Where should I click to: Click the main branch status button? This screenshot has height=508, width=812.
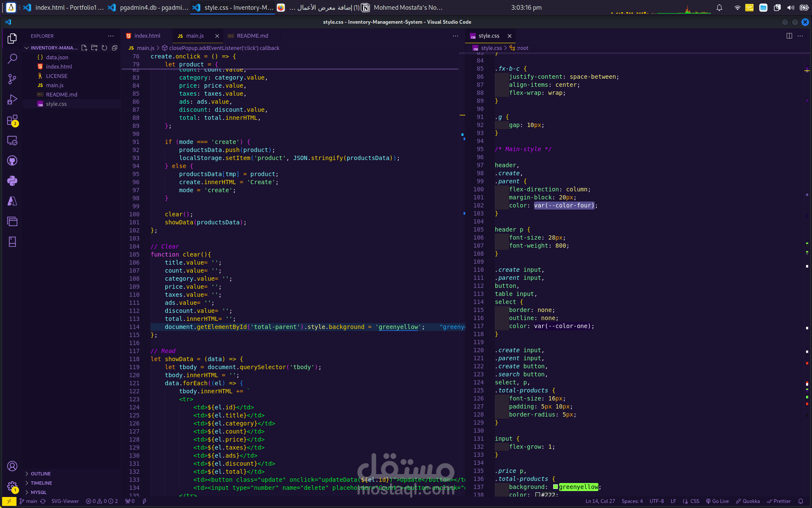(28, 501)
